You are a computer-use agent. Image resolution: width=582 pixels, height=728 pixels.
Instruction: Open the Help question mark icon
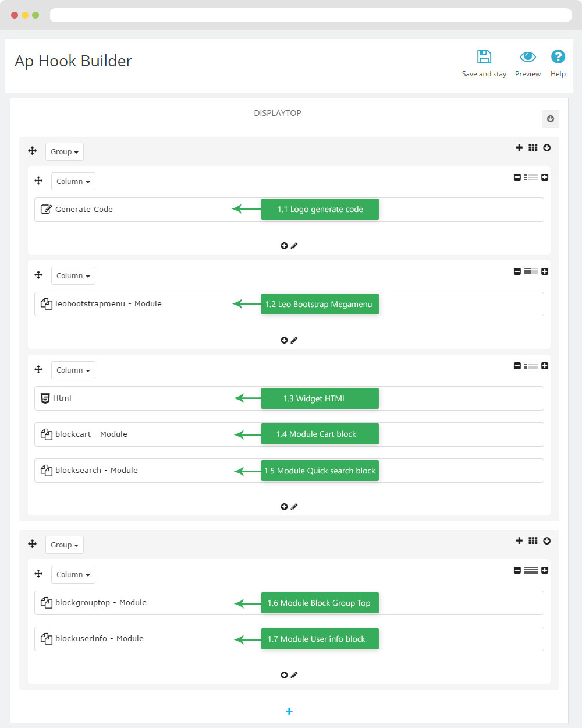[558, 56]
